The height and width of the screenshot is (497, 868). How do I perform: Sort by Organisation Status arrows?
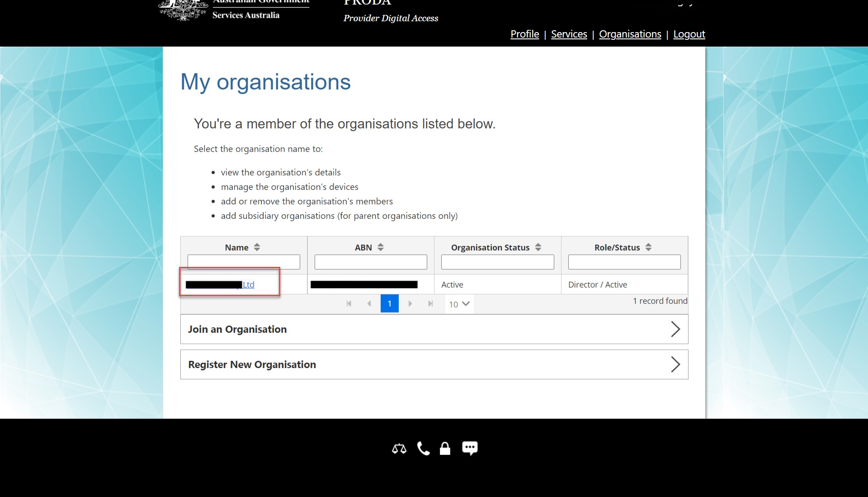(x=538, y=247)
